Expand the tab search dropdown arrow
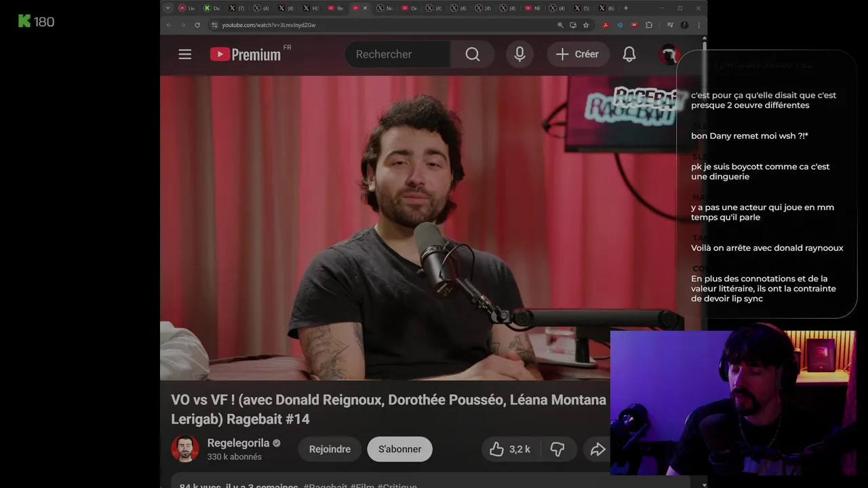The width and height of the screenshot is (868, 488). click(x=168, y=8)
